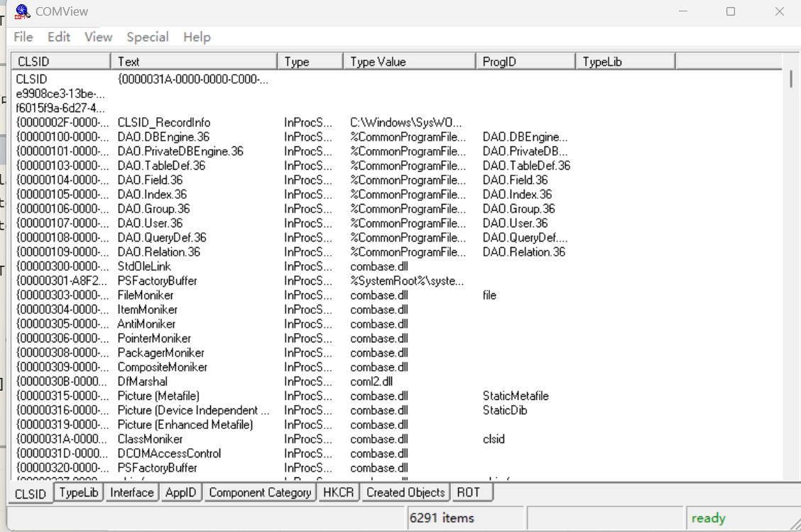This screenshot has height=532, width=801.
Task: Open the Help menu
Action: pyautogui.click(x=197, y=37)
